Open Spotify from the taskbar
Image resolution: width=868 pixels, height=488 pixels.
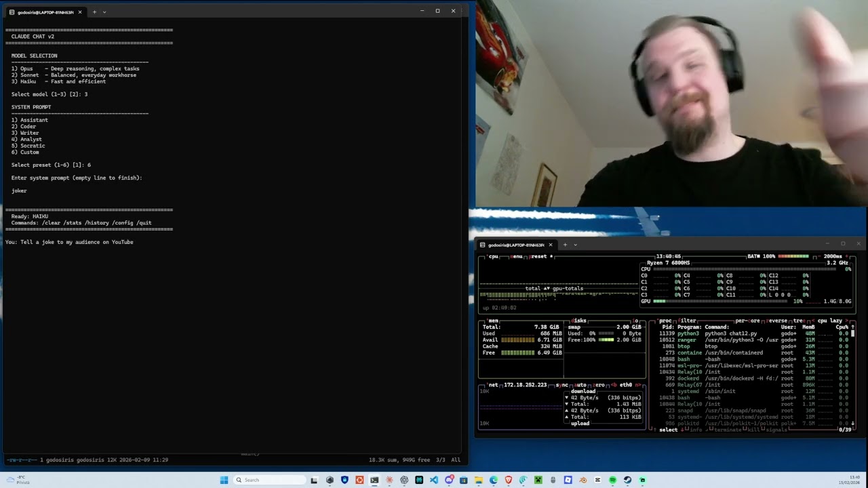(x=612, y=480)
